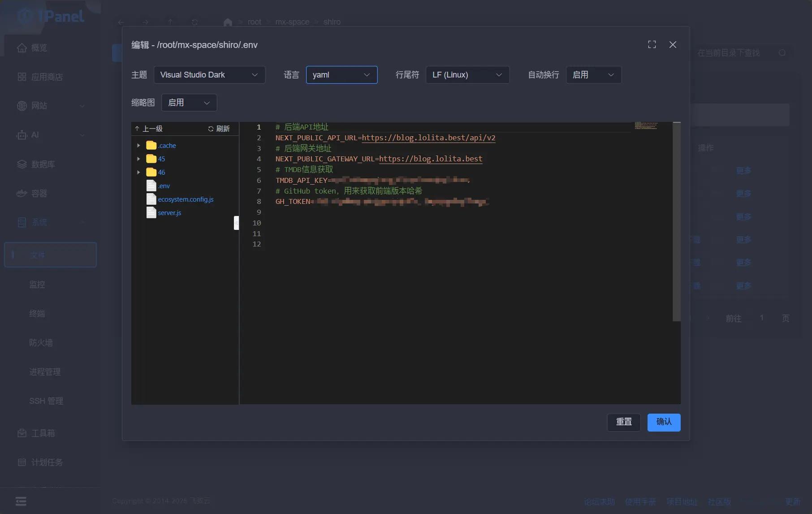The image size is (812, 514).
Task: Close the .env editor dialog
Action: click(673, 44)
